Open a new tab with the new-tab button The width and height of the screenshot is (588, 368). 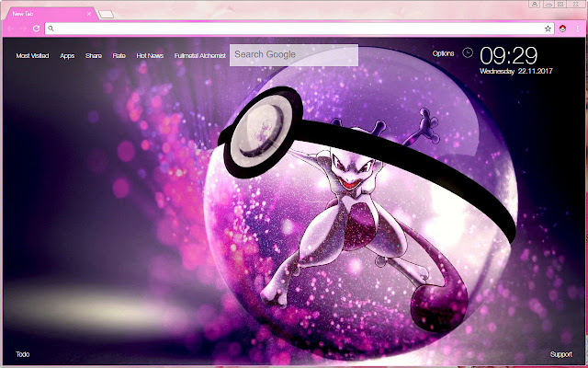[106, 15]
